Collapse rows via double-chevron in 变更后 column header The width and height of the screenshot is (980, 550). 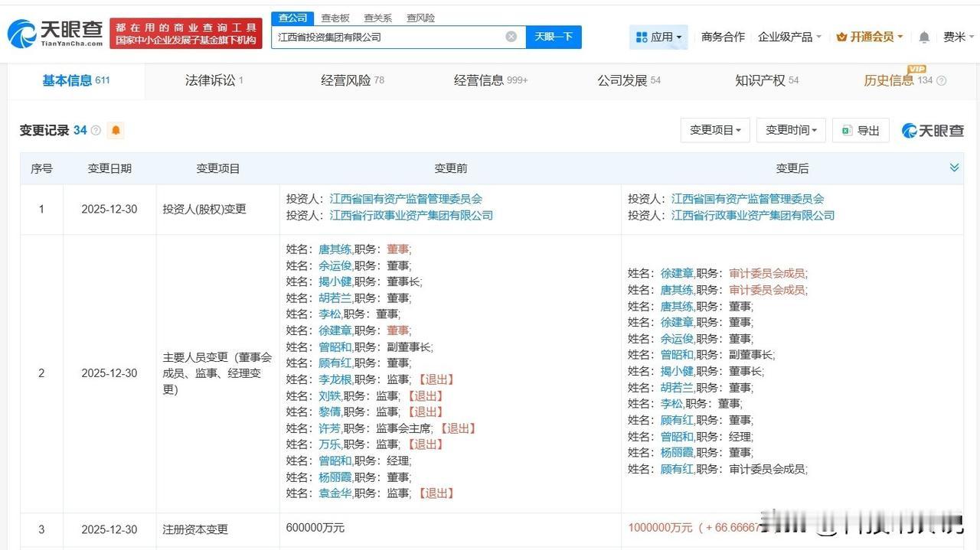954,167
